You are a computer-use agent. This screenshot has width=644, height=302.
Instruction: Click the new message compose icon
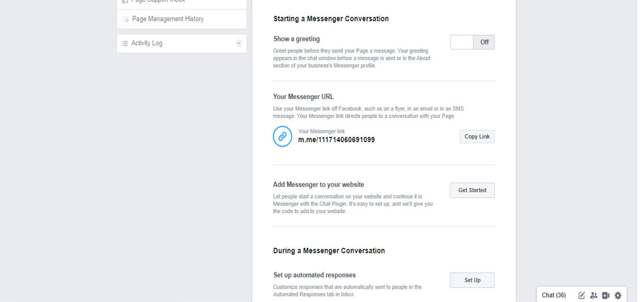[x=581, y=295]
